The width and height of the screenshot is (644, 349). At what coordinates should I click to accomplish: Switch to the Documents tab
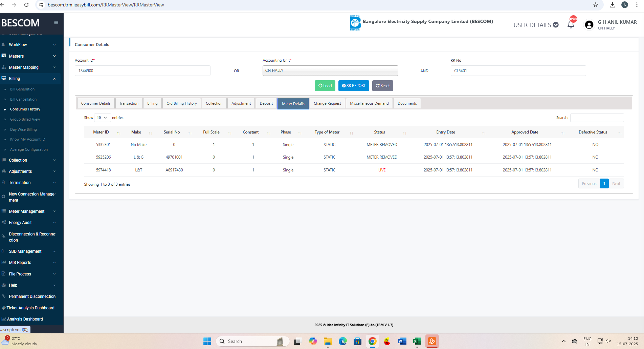pyautogui.click(x=407, y=103)
